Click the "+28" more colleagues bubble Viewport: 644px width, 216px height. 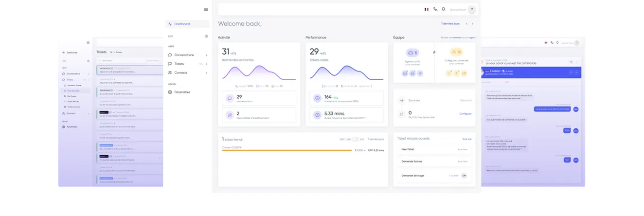click(464, 73)
